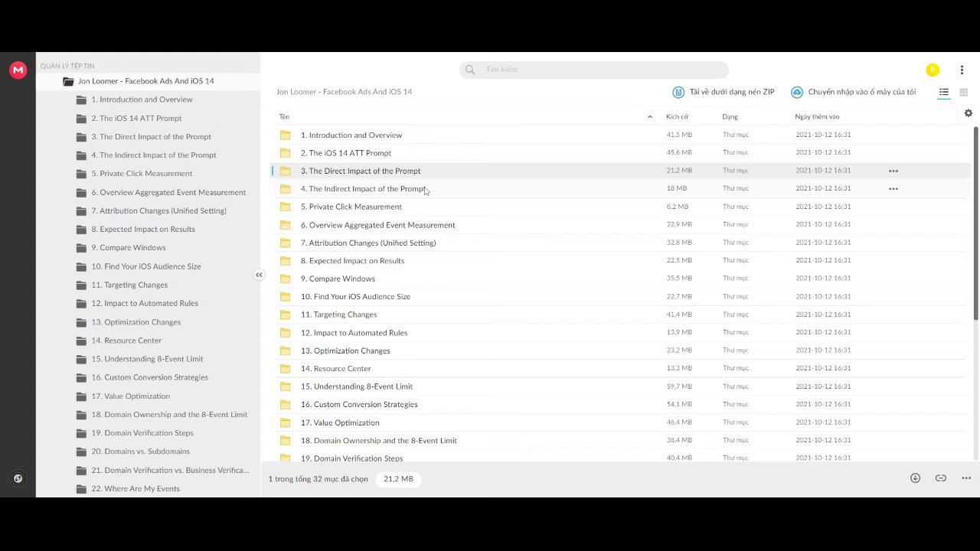Viewport: 980px width, 551px height.
Task: Select sidebar item 16. Custom Conversion Strategies
Action: point(149,377)
